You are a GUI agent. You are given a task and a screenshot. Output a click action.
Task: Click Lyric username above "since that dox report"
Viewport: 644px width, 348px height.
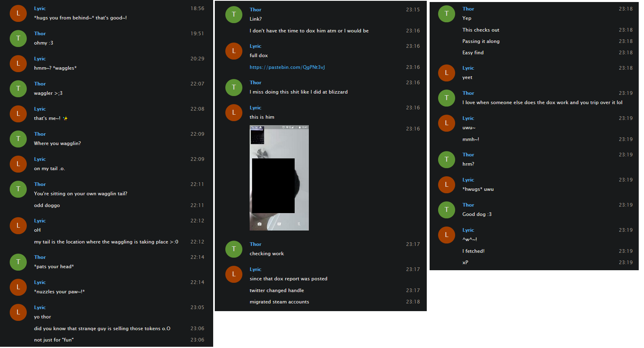click(255, 269)
